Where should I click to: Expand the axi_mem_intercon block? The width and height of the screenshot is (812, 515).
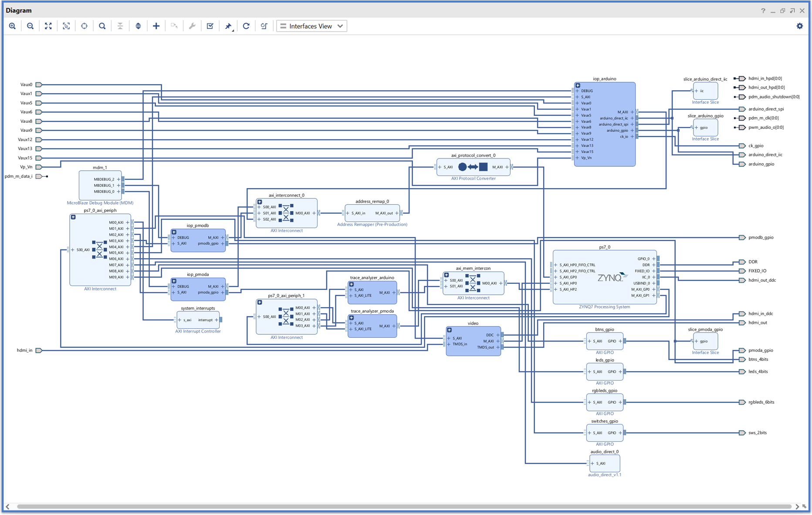447,275
